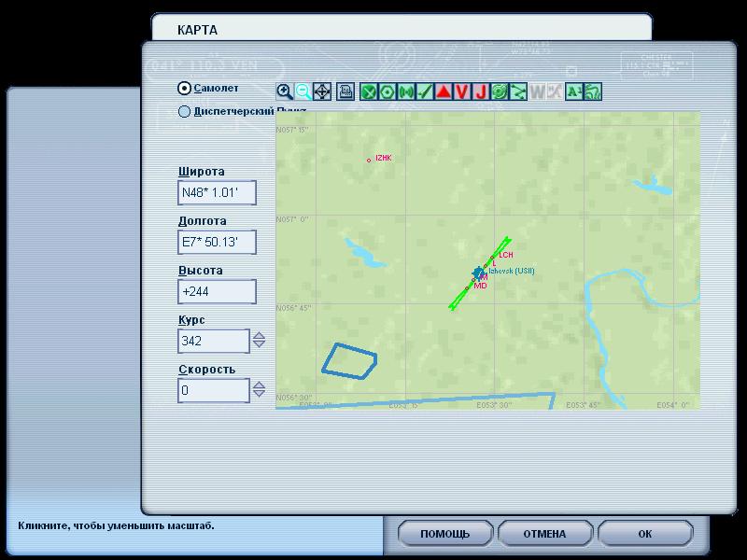This screenshot has width=747, height=560.
Task: Click the Высота altitude field
Action: (217, 291)
